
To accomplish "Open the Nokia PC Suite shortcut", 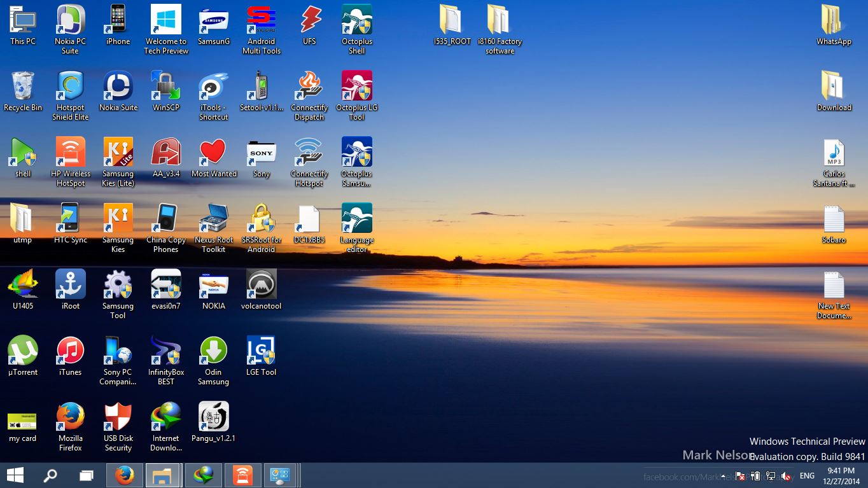I will click(70, 29).
